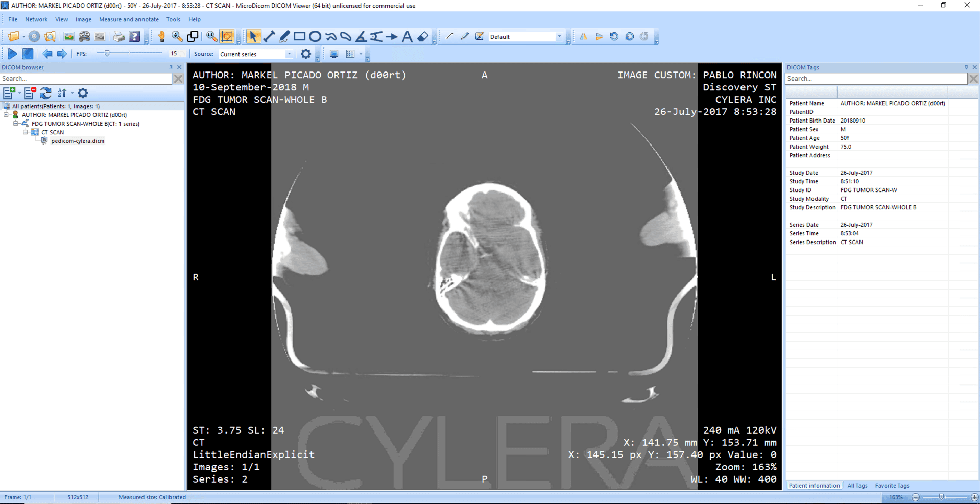
Task: Switch to the All Tags tab
Action: 857,486
